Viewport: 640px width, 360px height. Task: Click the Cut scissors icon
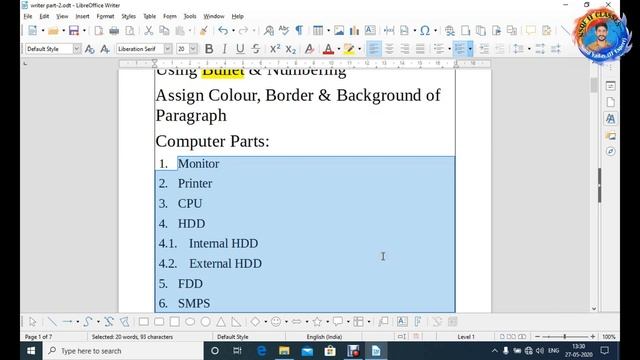(149, 31)
